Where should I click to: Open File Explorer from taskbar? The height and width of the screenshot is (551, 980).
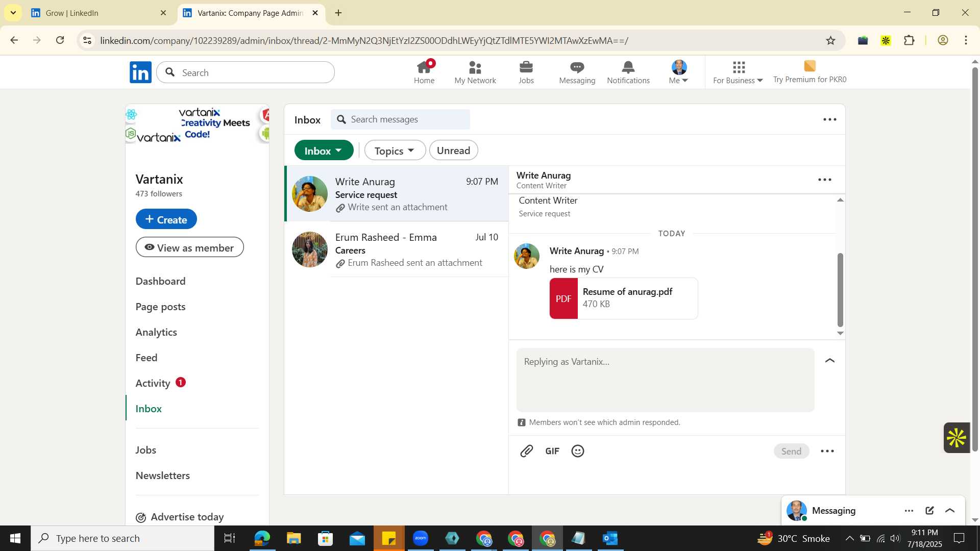click(293, 538)
